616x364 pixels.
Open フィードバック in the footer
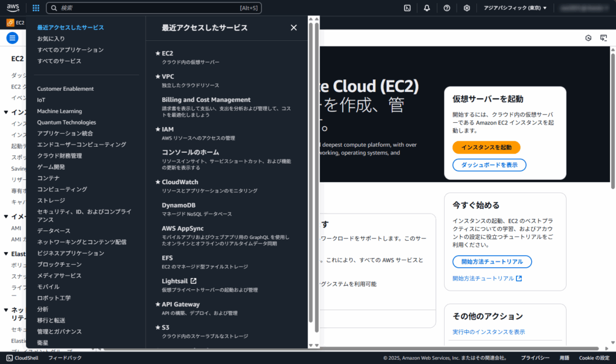(x=65, y=358)
